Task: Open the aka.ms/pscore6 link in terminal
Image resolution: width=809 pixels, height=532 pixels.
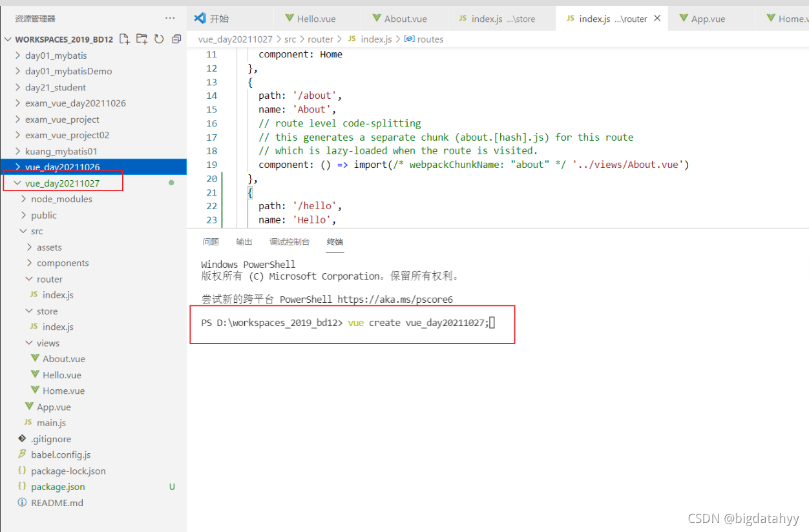Action: click(395, 300)
